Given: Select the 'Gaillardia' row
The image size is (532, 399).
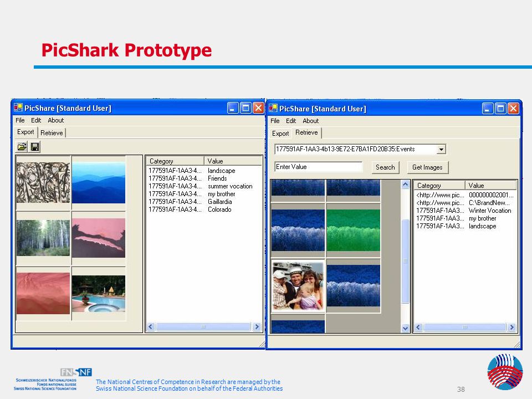Looking at the screenshot, I should pyautogui.click(x=204, y=202).
